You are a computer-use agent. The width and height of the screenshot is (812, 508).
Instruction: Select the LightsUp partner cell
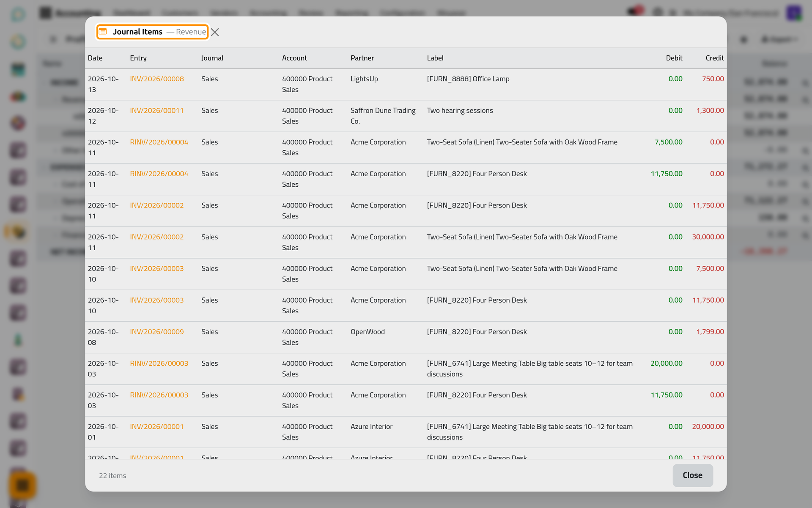364,79
